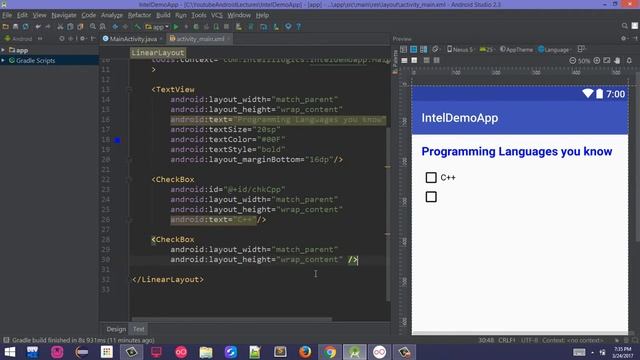Click the Synchronize toolbar icon
This screenshot has width=640, height=360.
coord(26,27)
